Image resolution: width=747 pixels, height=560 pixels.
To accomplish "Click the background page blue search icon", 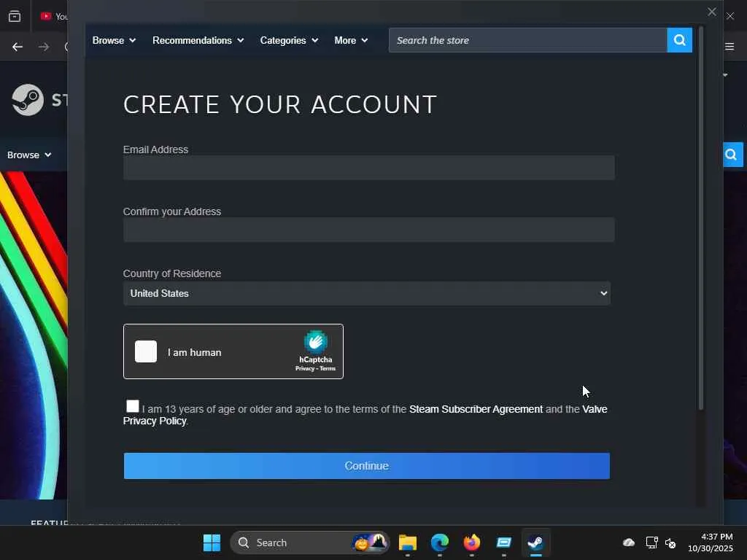I will [732, 155].
